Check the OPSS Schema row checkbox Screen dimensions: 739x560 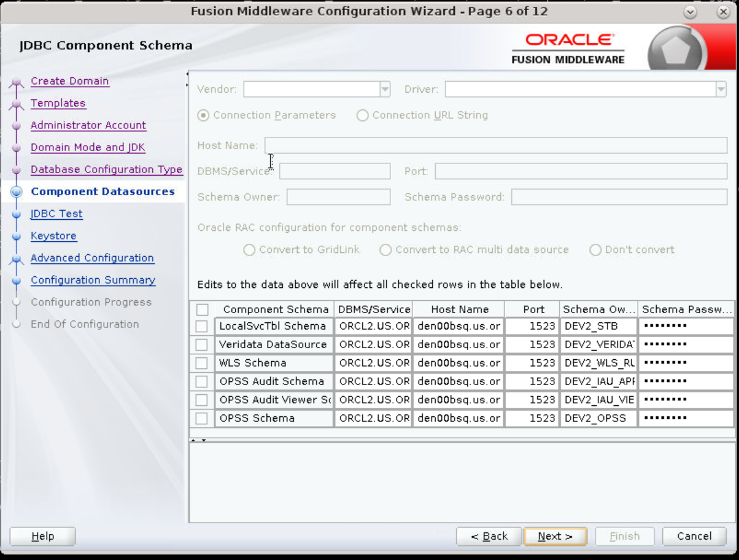pyautogui.click(x=201, y=419)
